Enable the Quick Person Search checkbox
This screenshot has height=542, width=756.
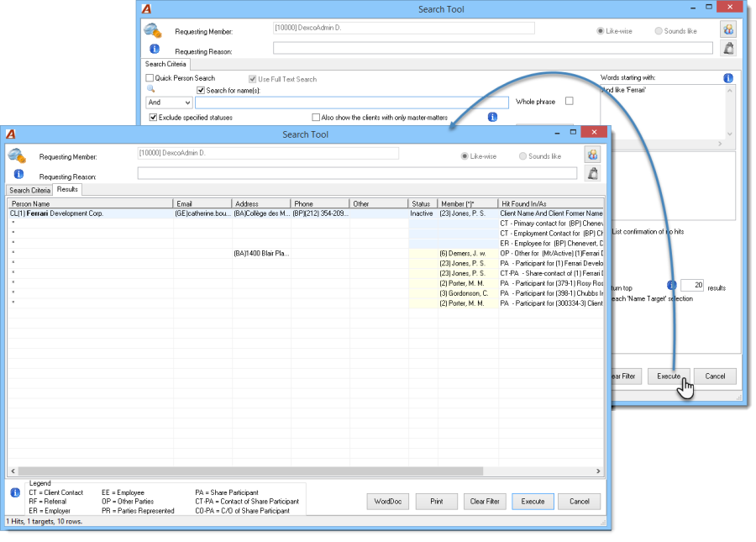click(150, 77)
